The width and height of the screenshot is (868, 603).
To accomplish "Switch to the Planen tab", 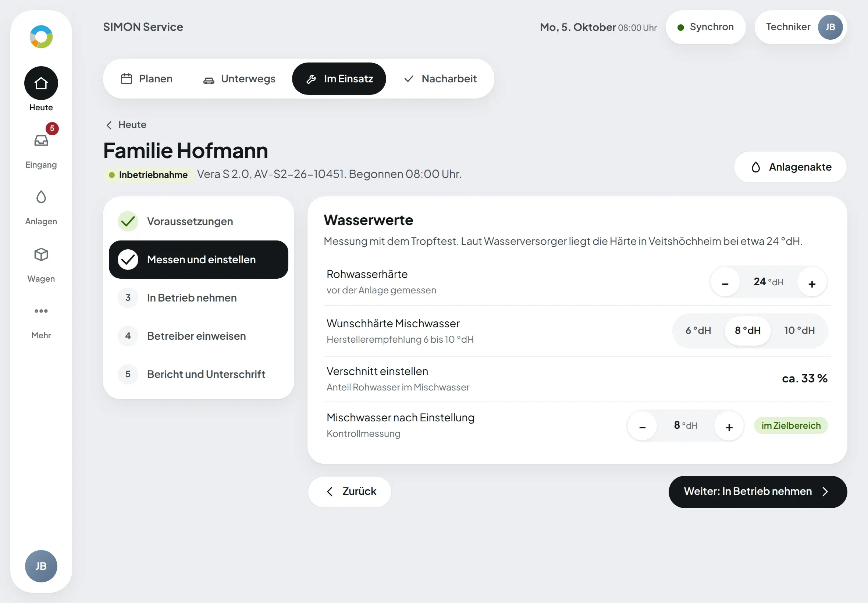I will click(x=147, y=79).
